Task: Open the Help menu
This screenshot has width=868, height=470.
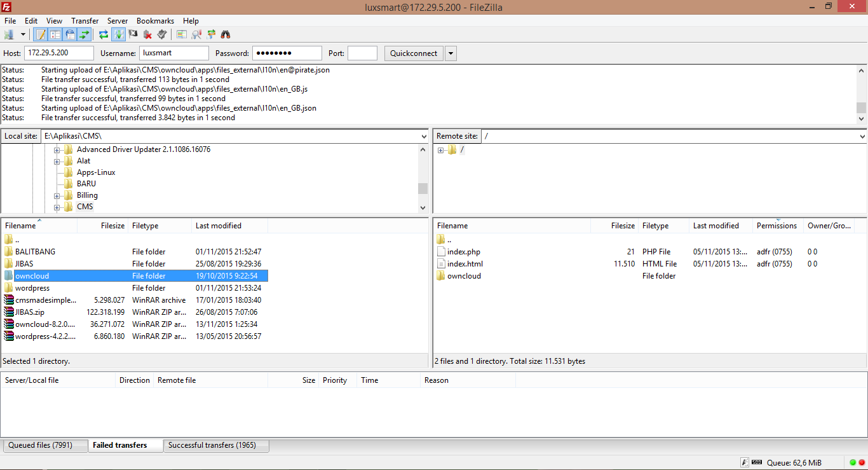Action: point(191,21)
